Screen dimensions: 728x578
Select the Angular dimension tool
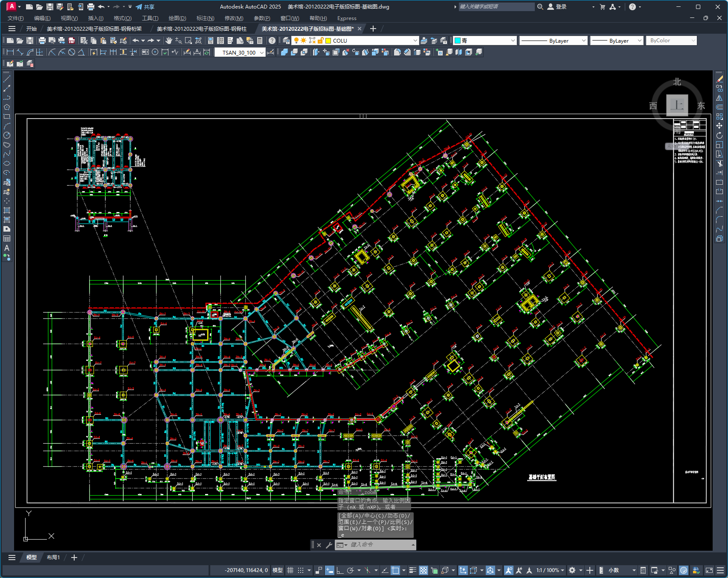tap(81, 52)
